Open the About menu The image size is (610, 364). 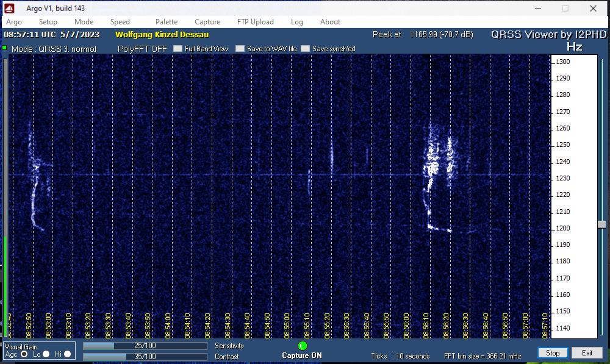click(x=330, y=22)
